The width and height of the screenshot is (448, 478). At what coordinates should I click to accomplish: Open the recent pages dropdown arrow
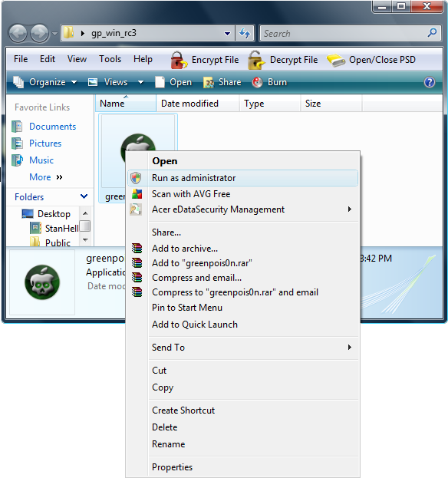[55, 34]
